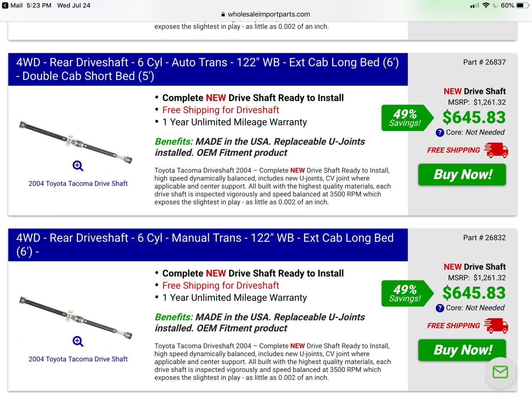Click 49% Savings badge on Manual Trans listing
The width and height of the screenshot is (532, 399).
coord(408,293)
